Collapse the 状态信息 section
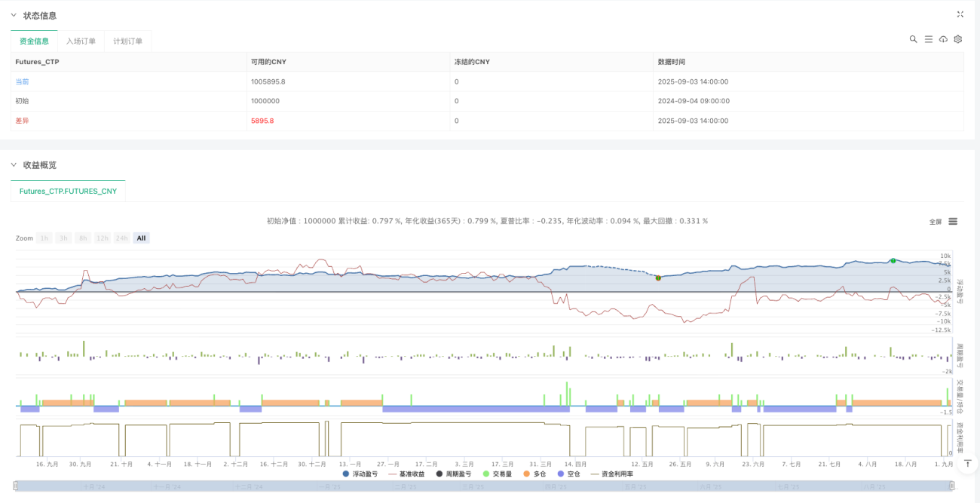Screen dimensions: 980x503 (x=13, y=15)
